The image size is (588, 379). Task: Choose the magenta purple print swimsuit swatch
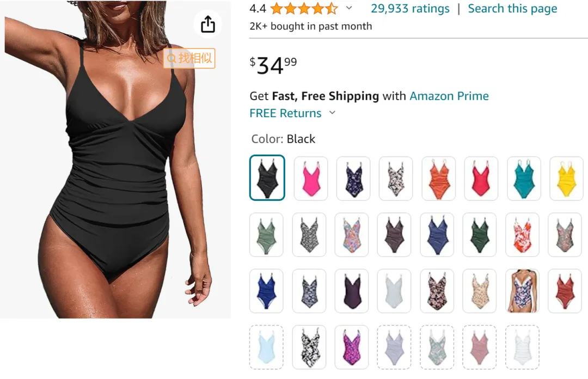click(x=352, y=347)
